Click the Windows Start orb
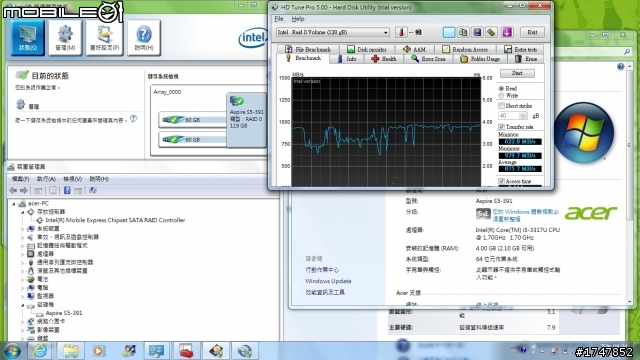Viewport: 640px width, 360px height. [12, 351]
